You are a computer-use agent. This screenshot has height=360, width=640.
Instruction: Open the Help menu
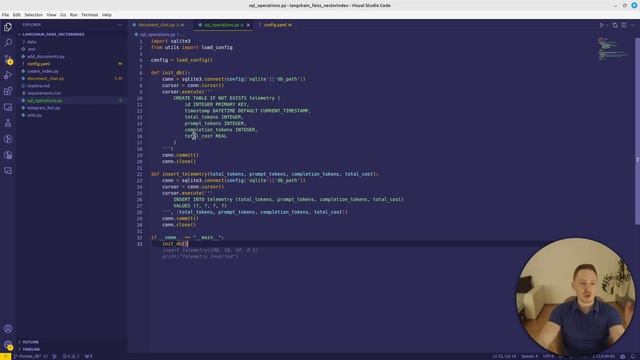(107, 15)
